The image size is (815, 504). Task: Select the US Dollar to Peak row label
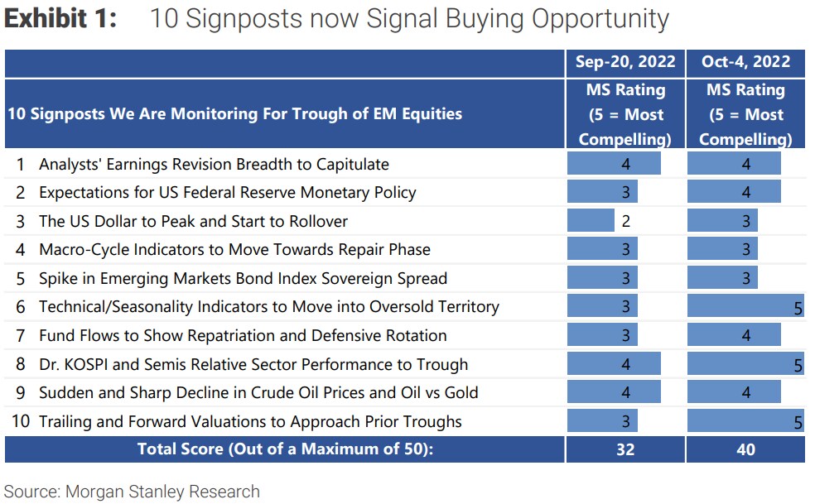pos(193,222)
